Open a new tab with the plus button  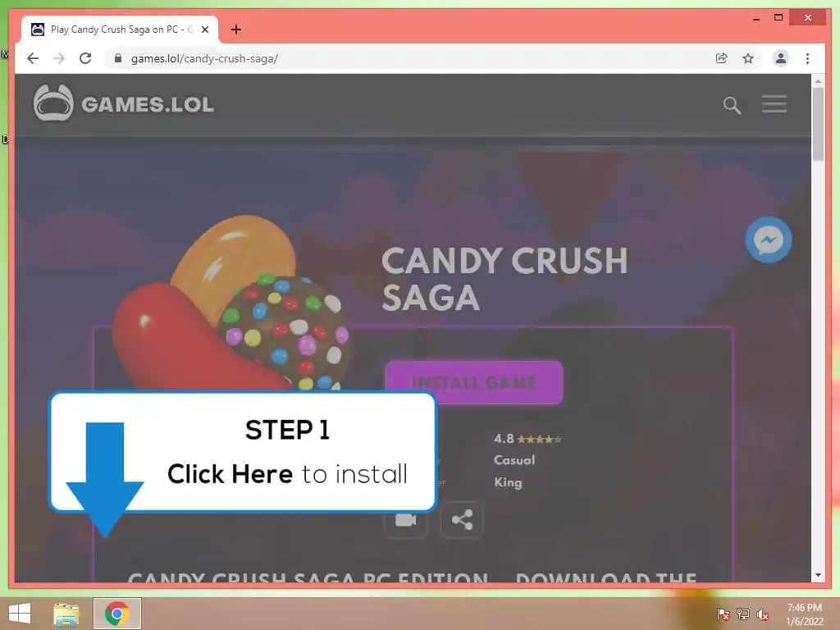(x=236, y=30)
